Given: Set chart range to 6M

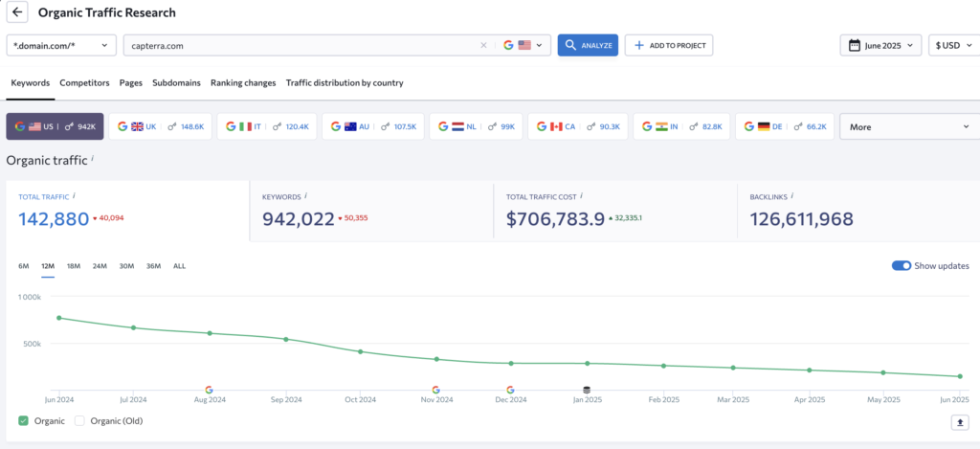Looking at the screenshot, I should pyautogui.click(x=24, y=266).
